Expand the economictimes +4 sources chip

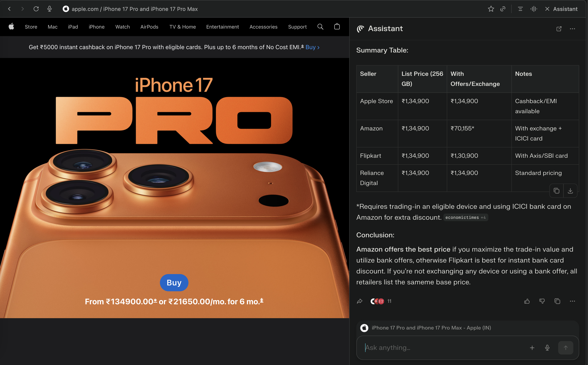tap(465, 218)
